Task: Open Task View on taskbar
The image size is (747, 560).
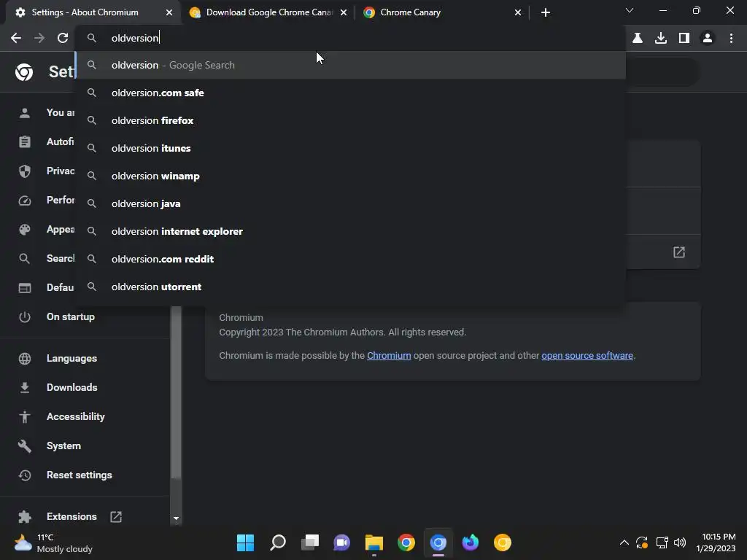Action: point(309,542)
